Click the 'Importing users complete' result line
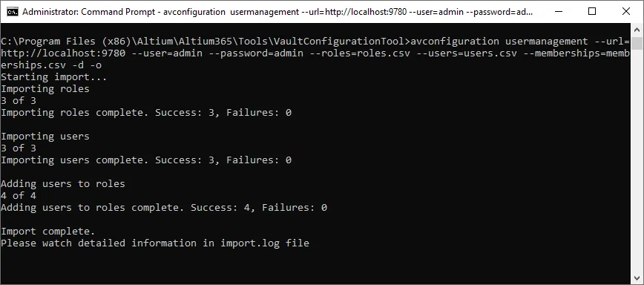Screen dimensions: 644x285 pos(146,160)
